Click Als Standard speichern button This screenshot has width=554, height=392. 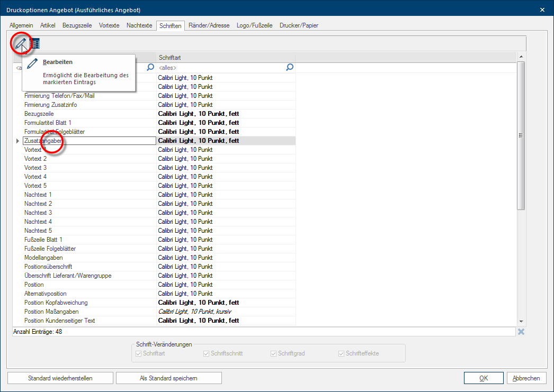coord(168,378)
